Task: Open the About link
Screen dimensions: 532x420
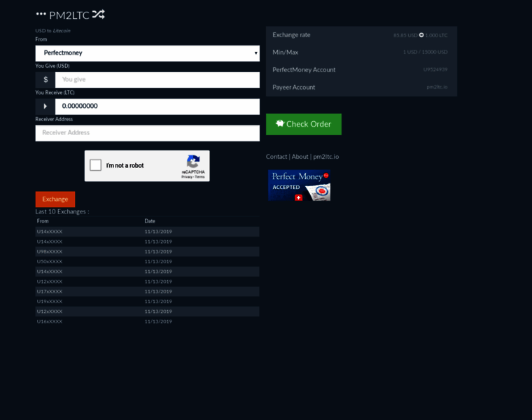Action: click(x=300, y=157)
